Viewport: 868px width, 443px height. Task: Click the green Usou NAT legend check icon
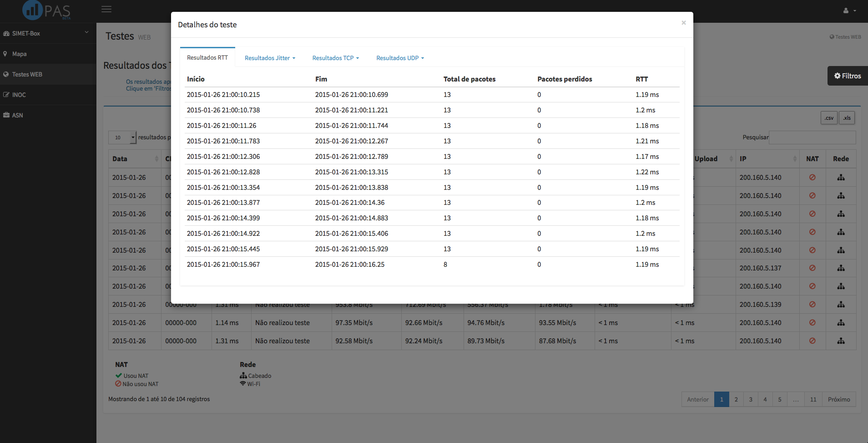click(x=118, y=376)
